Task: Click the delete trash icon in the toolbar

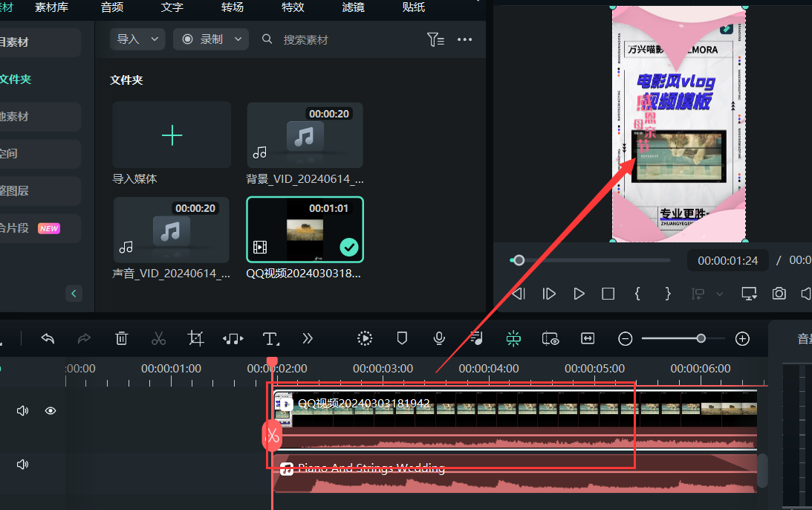Action: coord(121,338)
